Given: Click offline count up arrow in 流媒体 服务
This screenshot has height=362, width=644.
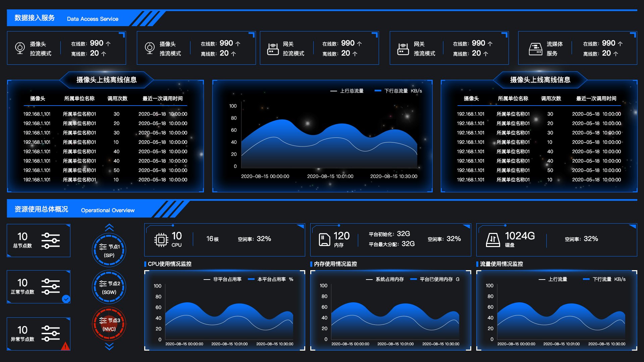Looking at the screenshot, I should pos(615,54).
